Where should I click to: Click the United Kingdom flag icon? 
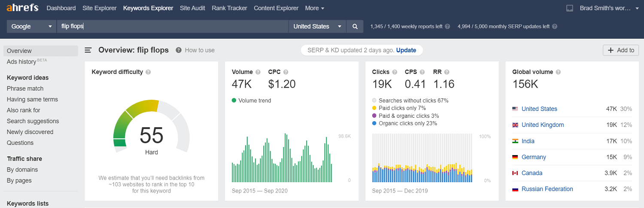click(515, 125)
